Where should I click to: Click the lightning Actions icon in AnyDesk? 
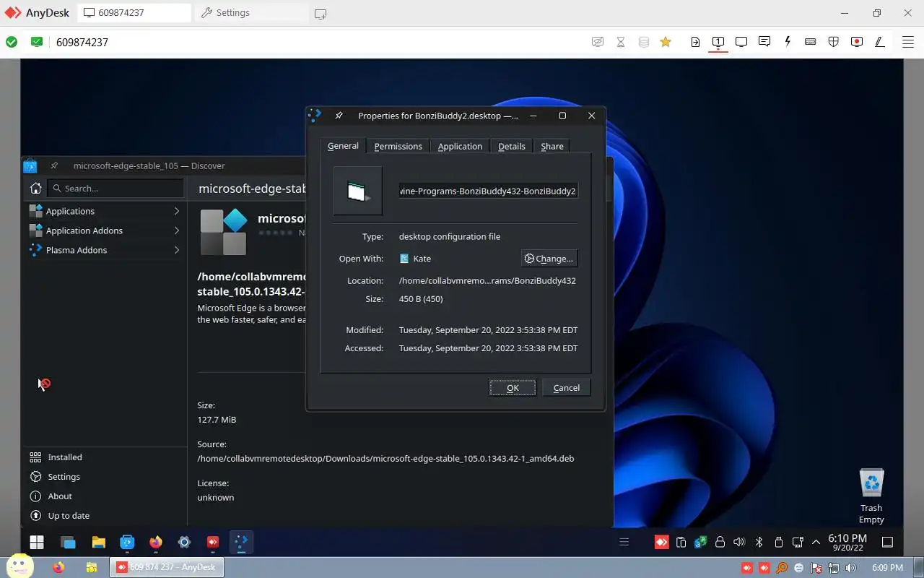(788, 42)
